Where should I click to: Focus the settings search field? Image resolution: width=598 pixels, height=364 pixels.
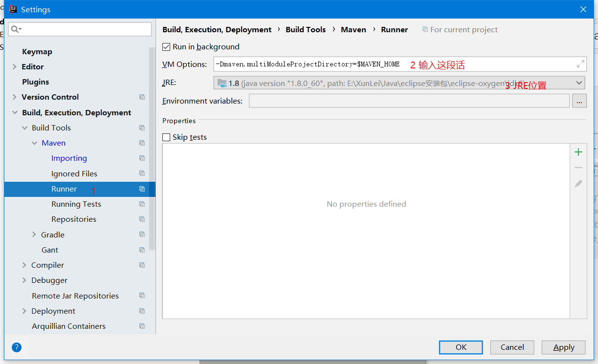pyautogui.click(x=80, y=29)
